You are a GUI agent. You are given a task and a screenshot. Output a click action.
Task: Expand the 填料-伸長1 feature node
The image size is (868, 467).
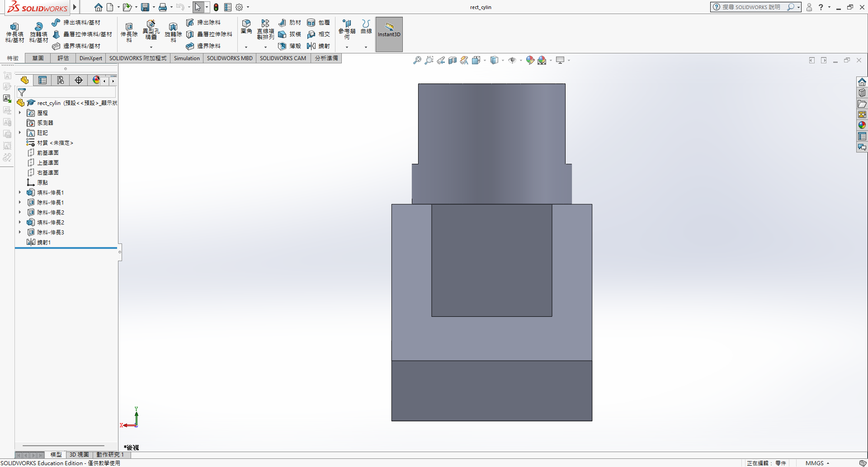[x=20, y=192]
